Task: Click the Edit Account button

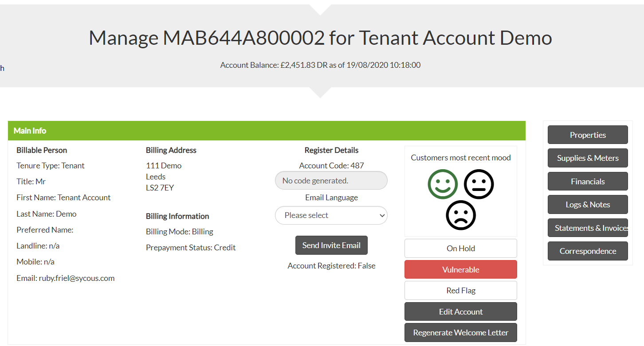Action: [460, 312]
